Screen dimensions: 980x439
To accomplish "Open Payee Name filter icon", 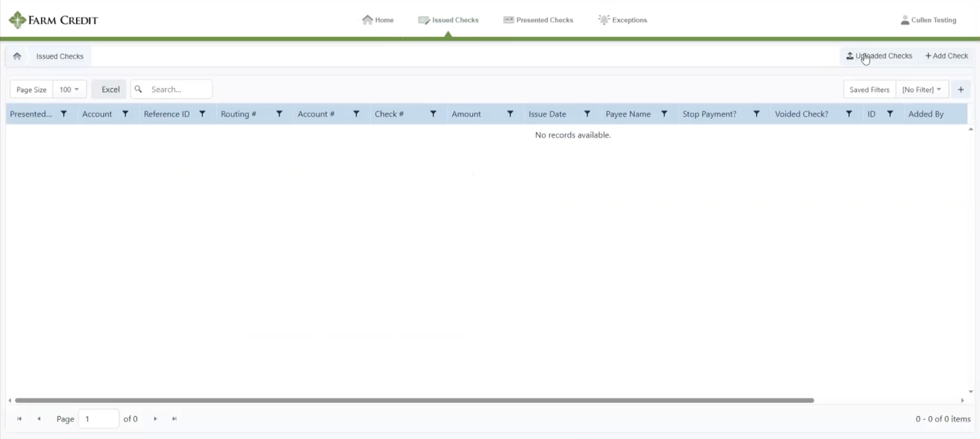I will [664, 114].
